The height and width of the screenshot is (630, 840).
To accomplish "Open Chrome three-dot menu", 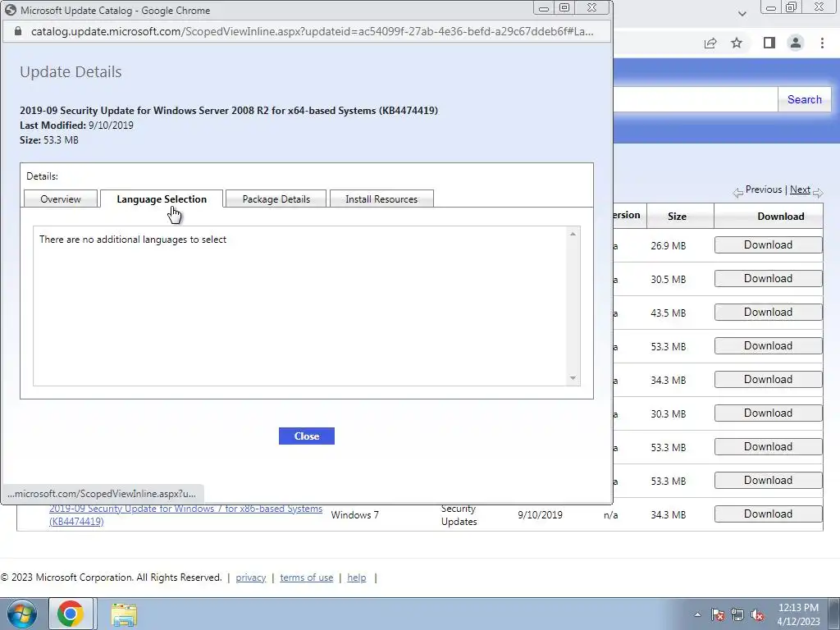I will point(822,43).
